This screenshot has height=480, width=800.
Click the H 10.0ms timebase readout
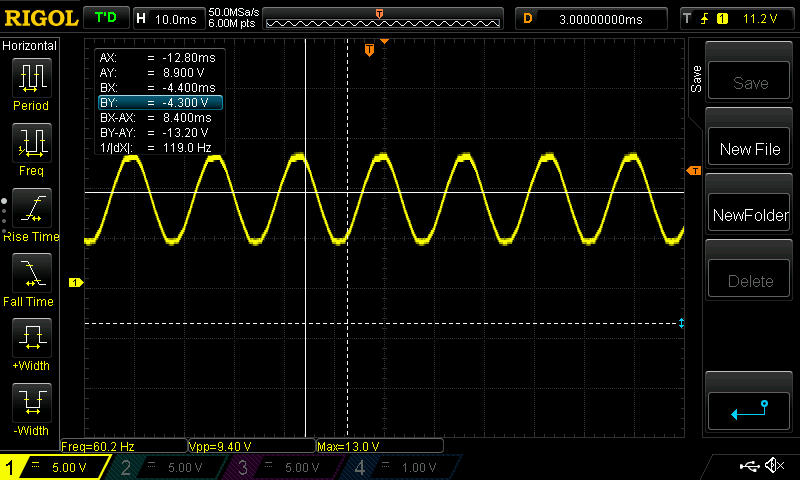coord(168,19)
